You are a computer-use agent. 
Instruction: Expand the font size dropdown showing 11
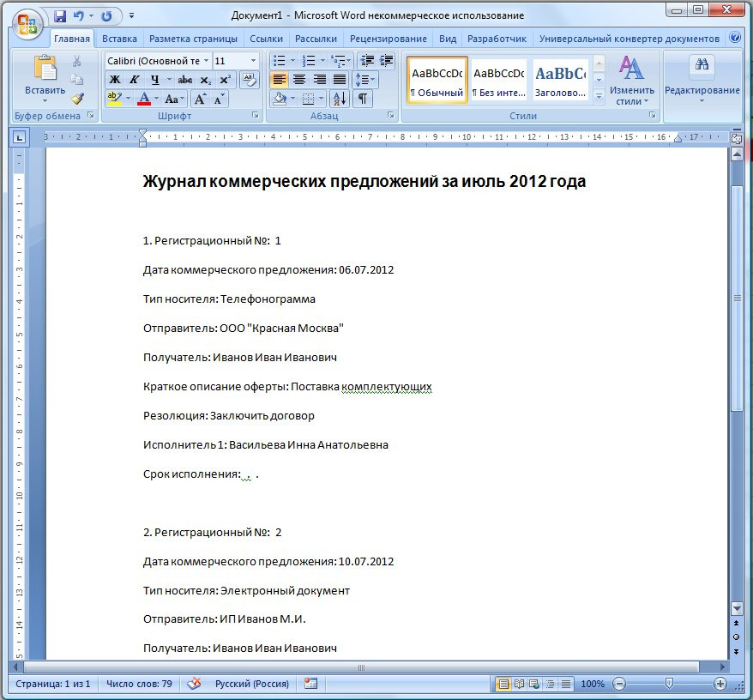(253, 61)
